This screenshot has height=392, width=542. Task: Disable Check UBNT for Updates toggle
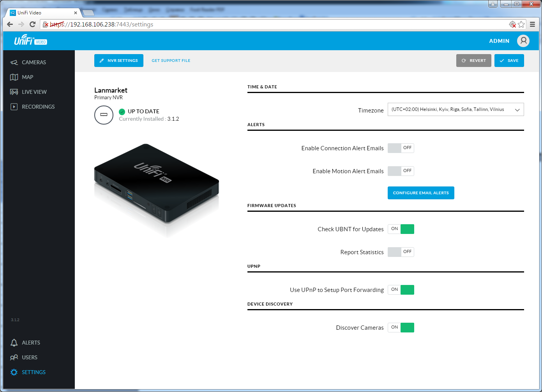point(401,229)
